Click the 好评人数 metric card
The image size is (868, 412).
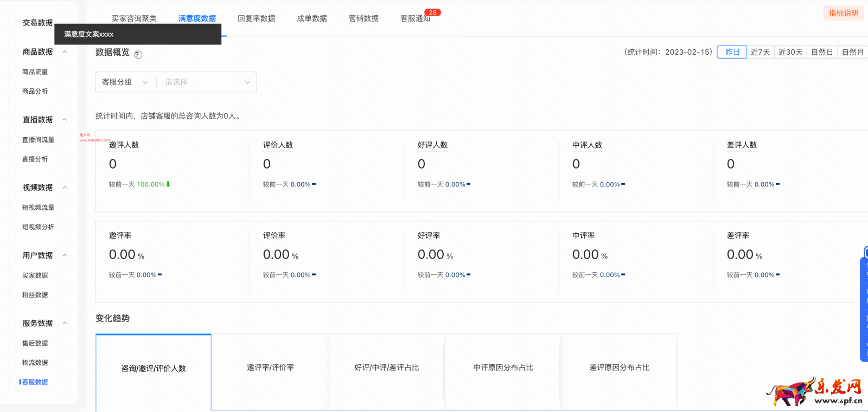tap(481, 171)
